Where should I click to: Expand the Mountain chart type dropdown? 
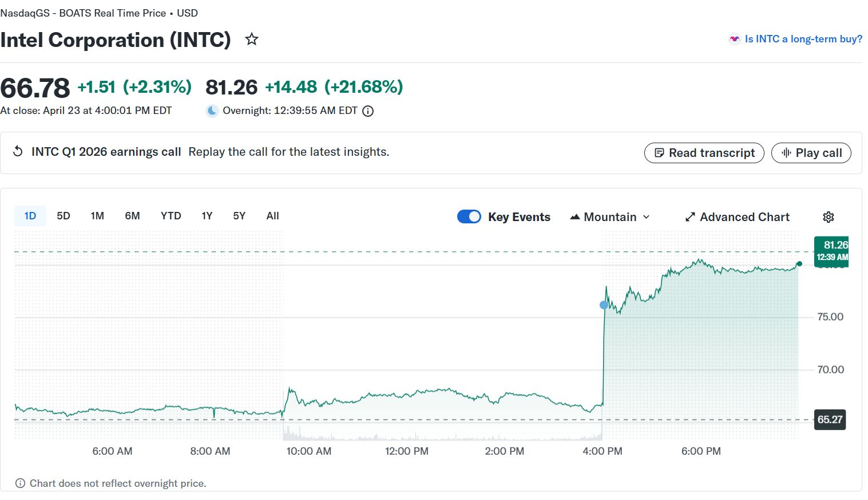pos(610,217)
